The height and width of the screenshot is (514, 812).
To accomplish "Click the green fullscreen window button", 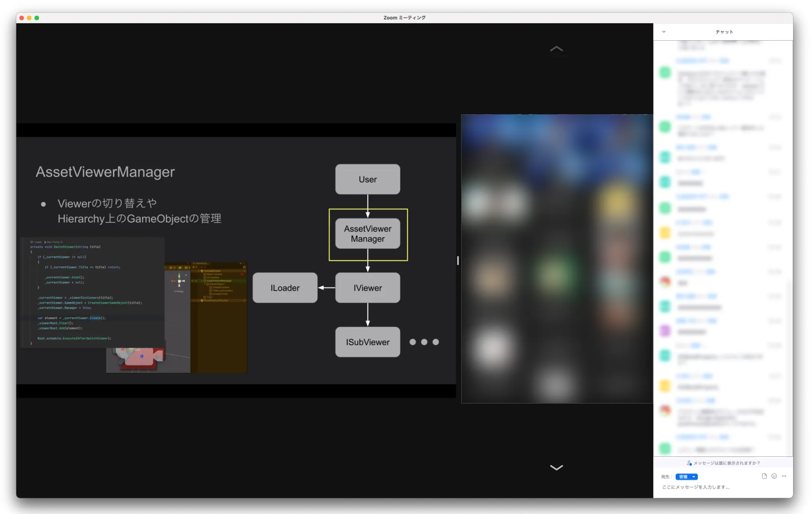I will 37,18.
